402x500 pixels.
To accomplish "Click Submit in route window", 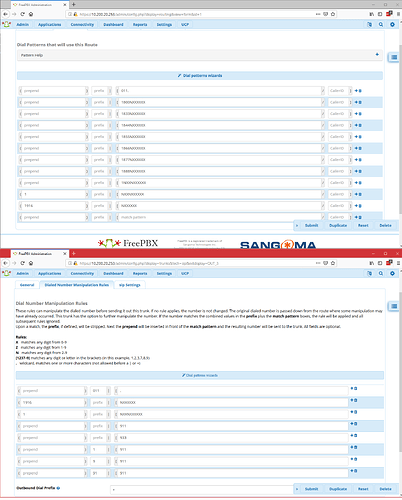I will click(x=311, y=226).
